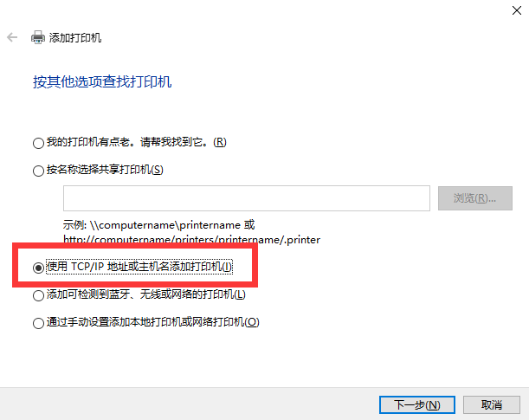Select radio circle for 添加可检测到蓝牙、无线或网络的打印机
This screenshot has height=420, width=529.
coord(38,295)
